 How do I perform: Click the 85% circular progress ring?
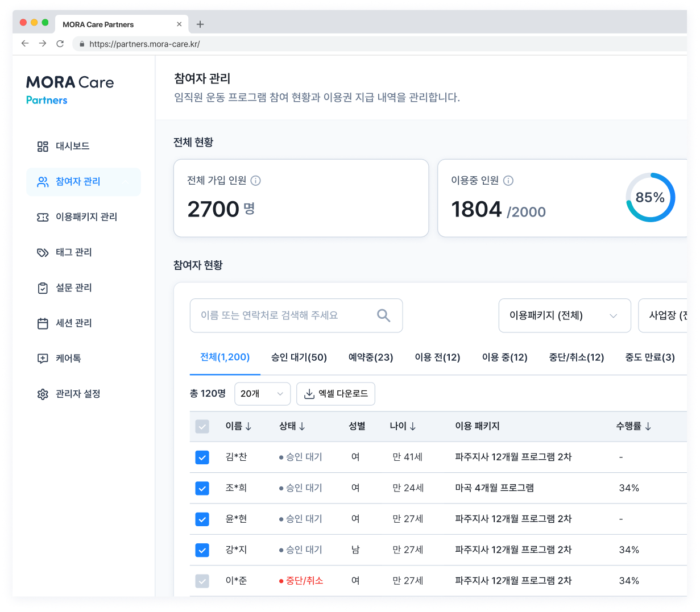pyautogui.click(x=651, y=197)
